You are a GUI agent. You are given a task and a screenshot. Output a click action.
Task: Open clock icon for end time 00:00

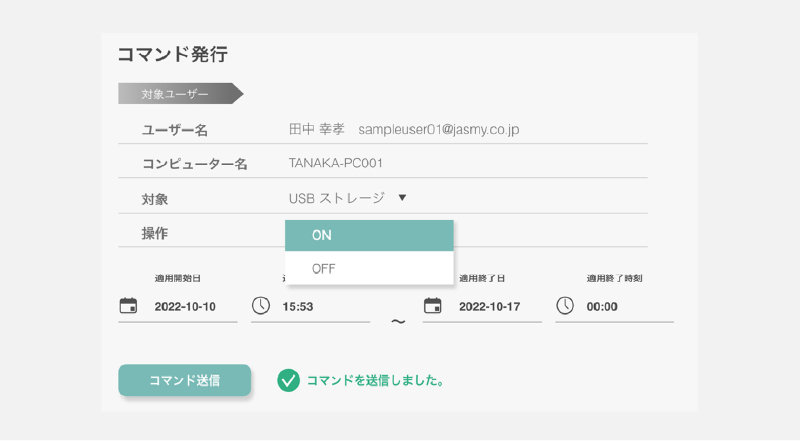coord(565,306)
